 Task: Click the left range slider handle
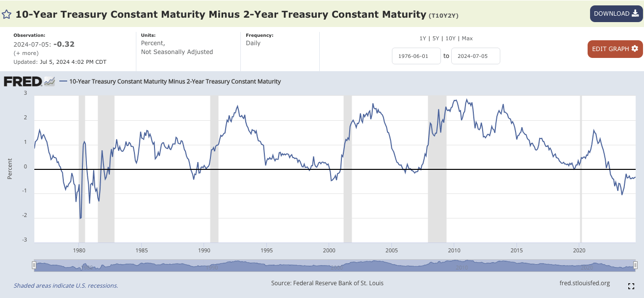[34, 266]
